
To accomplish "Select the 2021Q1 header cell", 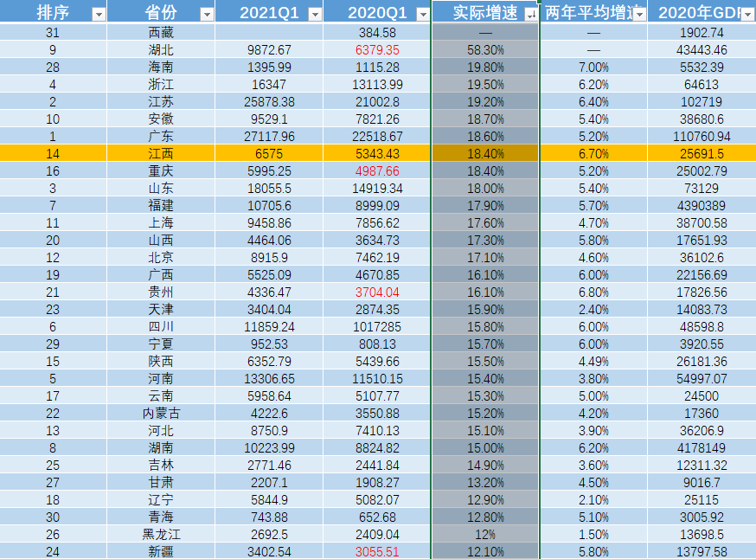I will [269, 11].
